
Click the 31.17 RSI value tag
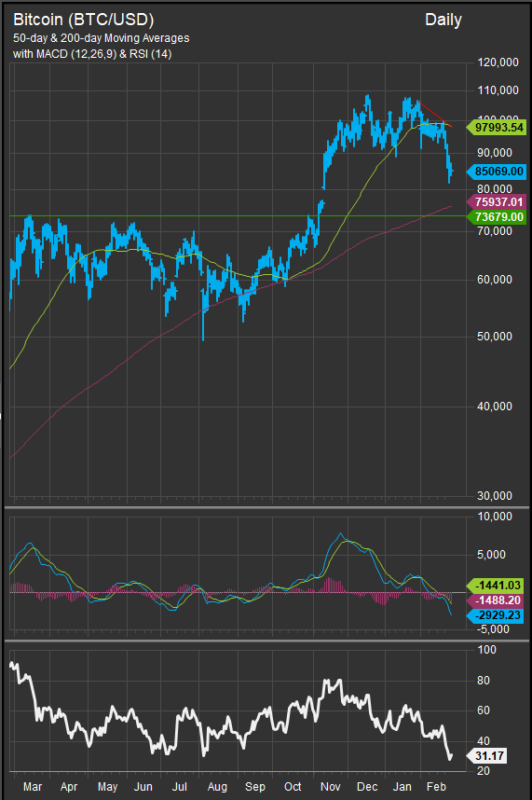[x=487, y=756]
